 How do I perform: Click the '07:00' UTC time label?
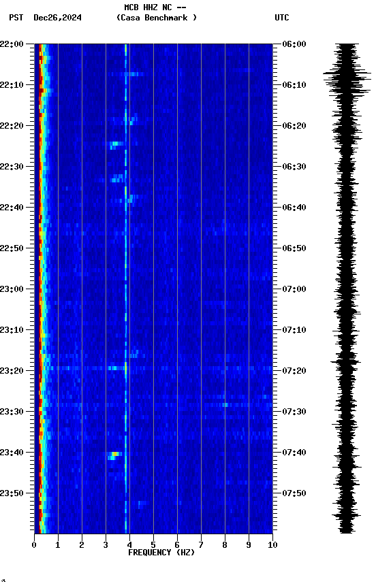tap(294, 289)
